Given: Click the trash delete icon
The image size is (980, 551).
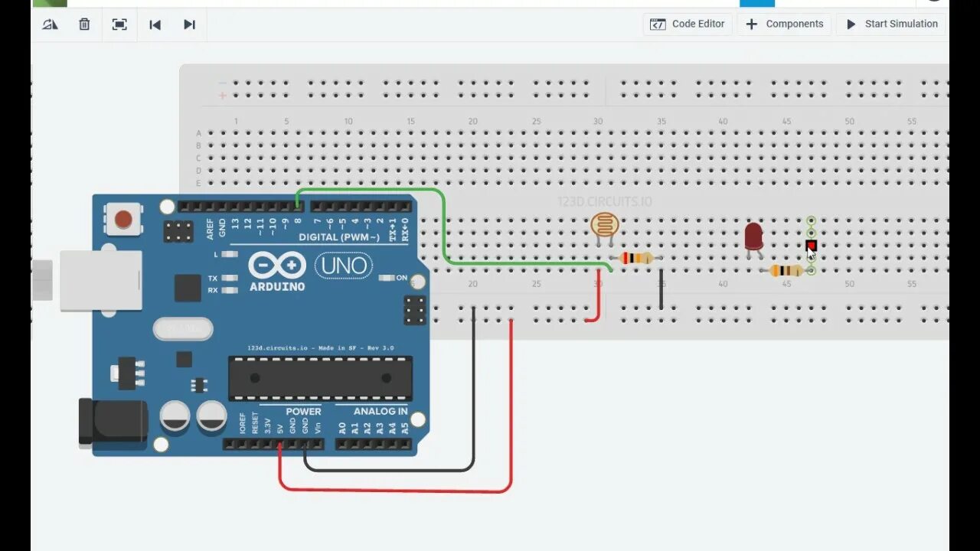Looking at the screenshot, I should tap(84, 24).
